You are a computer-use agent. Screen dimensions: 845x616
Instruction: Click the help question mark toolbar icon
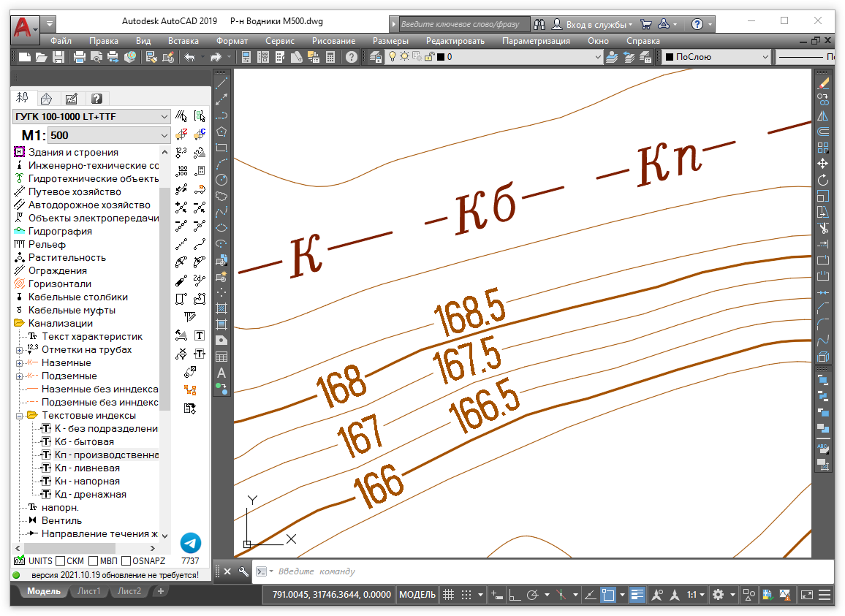pos(352,57)
